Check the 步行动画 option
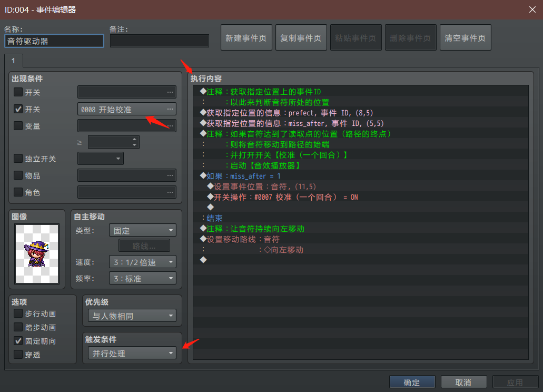The image size is (543, 392). [18, 313]
